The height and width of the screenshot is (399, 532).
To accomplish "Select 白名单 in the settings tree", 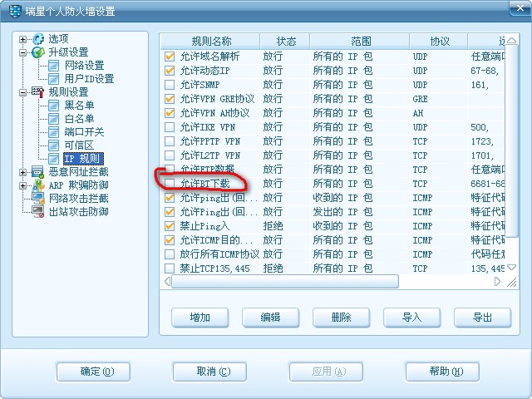I will (79, 119).
